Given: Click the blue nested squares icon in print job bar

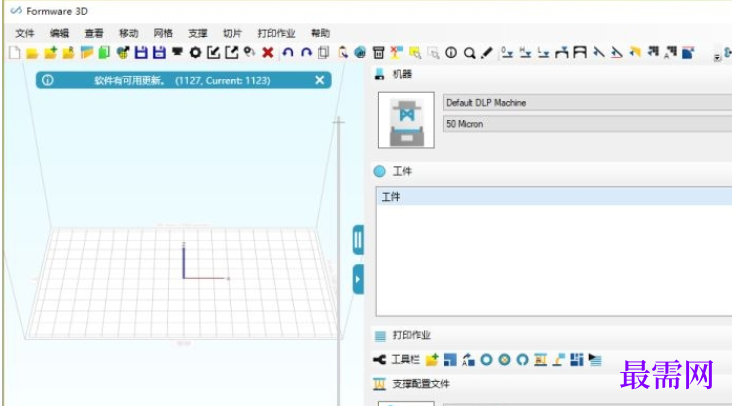Looking at the screenshot, I should 450,359.
